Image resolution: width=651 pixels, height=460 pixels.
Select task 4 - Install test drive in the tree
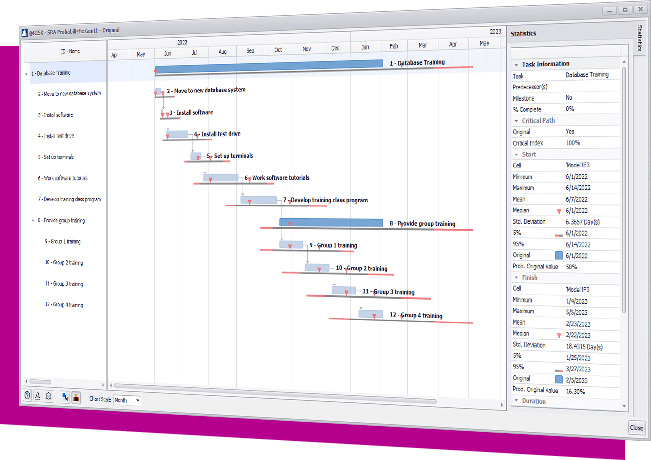point(56,136)
